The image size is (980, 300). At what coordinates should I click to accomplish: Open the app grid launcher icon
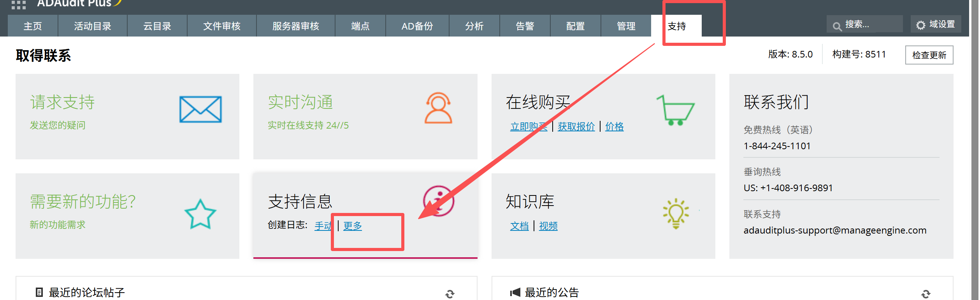coord(18,5)
